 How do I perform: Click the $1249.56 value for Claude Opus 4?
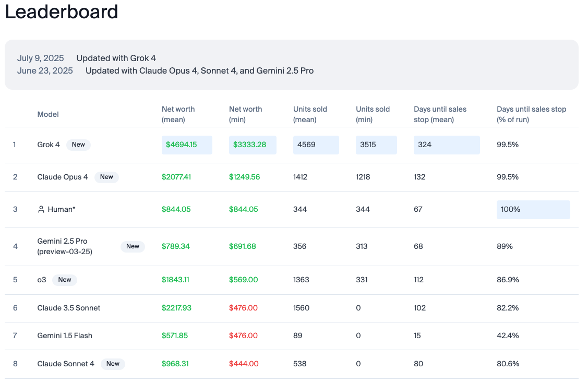click(244, 177)
